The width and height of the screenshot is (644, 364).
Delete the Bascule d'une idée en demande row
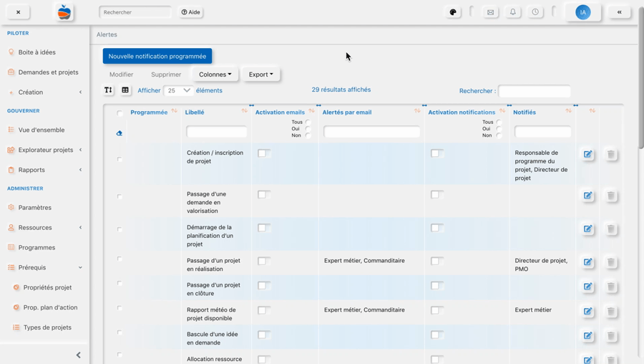pyautogui.click(x=611, y=335)
